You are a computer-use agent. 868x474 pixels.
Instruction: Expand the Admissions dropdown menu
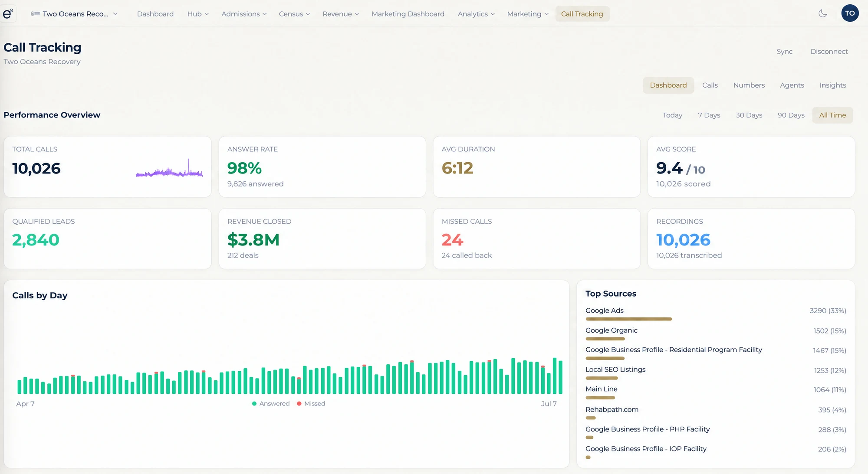(244, 14)
